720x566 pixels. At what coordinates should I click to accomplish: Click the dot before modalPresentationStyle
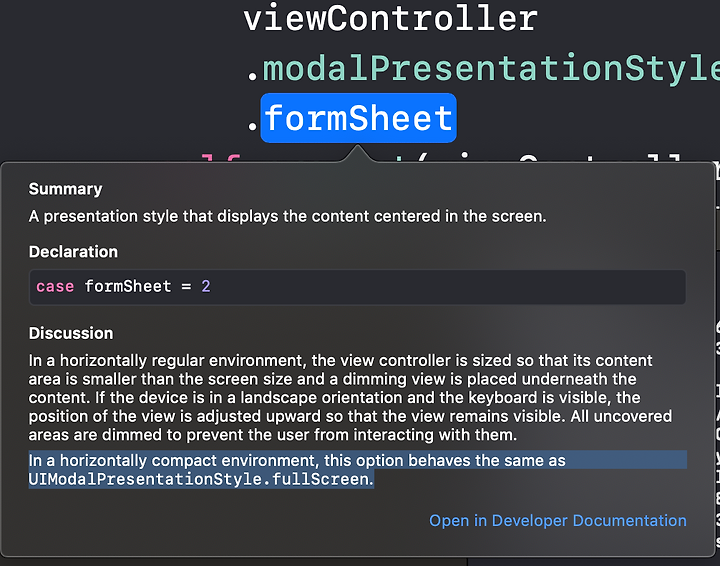pos(252,75)
